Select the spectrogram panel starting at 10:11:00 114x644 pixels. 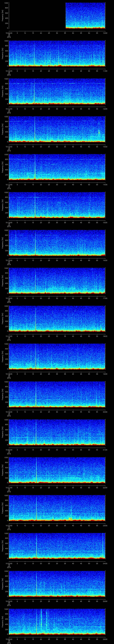click(x=57, y=91)
